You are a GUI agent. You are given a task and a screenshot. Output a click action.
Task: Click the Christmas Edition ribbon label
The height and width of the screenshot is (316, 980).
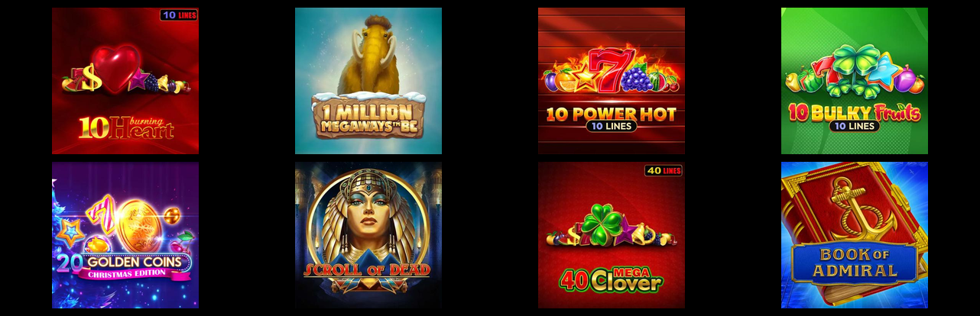(x=122, y=273)
